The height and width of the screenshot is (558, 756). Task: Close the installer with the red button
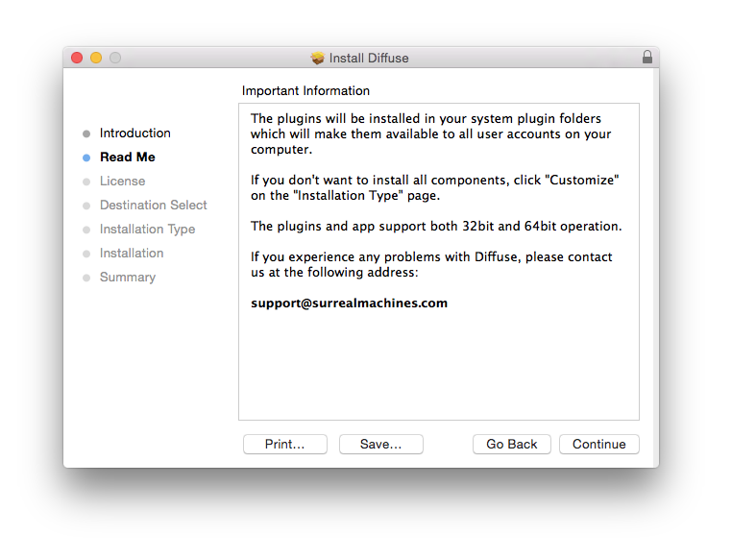point(77,58)
